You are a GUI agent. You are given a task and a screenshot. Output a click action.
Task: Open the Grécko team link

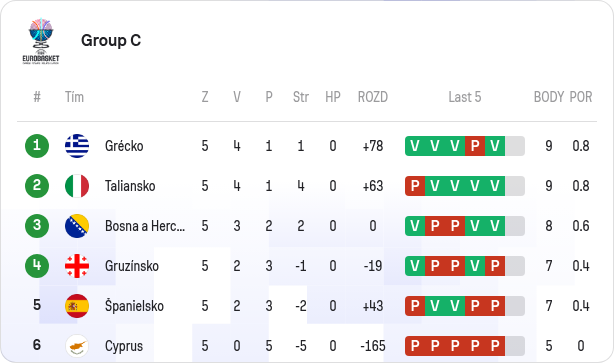[124, 146]
